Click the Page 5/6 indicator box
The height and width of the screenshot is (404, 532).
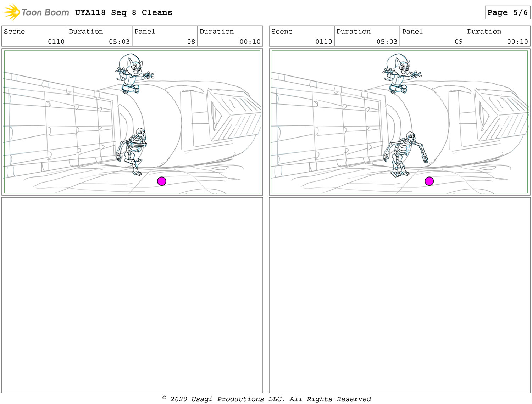pos(508,12)
